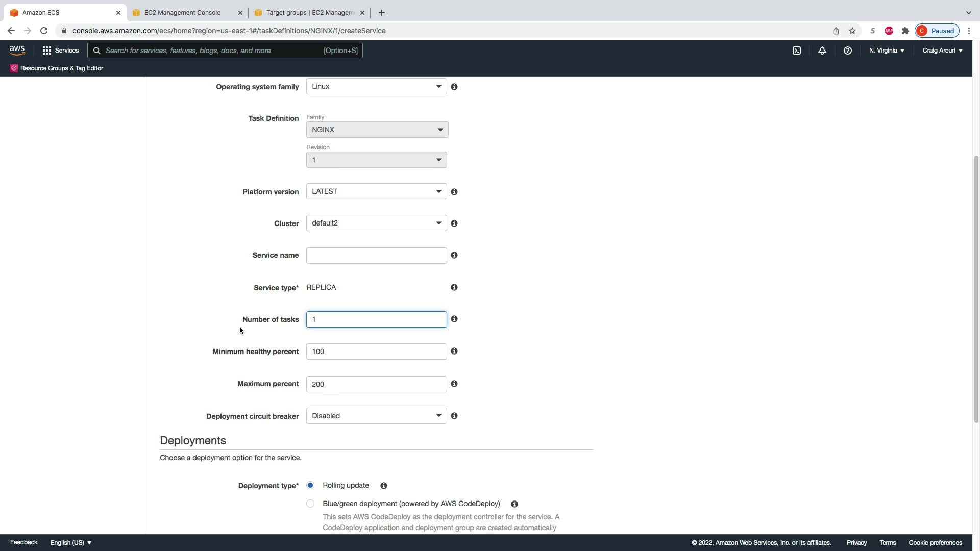The width and height of the screenshot is (980, 551).
Task: Click info icon beside Deployment circuit breaker
Action: coord(454,416)
